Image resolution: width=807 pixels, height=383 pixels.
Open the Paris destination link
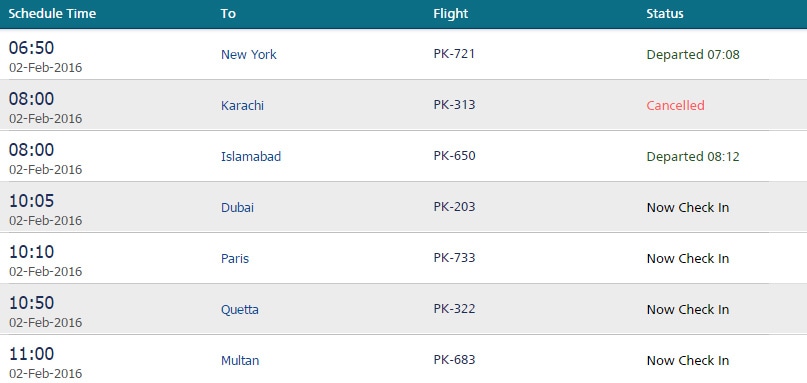[x=235, y=258]
